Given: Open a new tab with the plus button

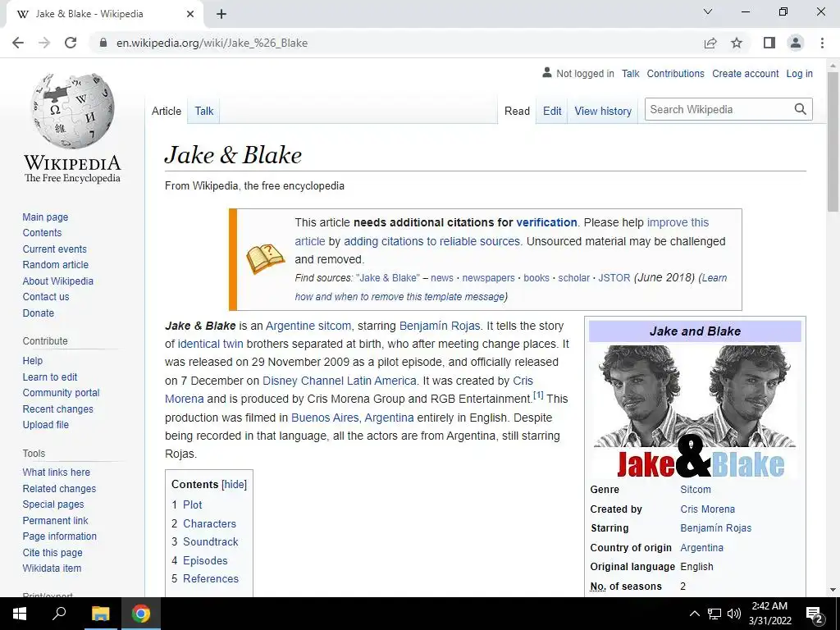Looking at the screenshot, I should tap(221, 14).
